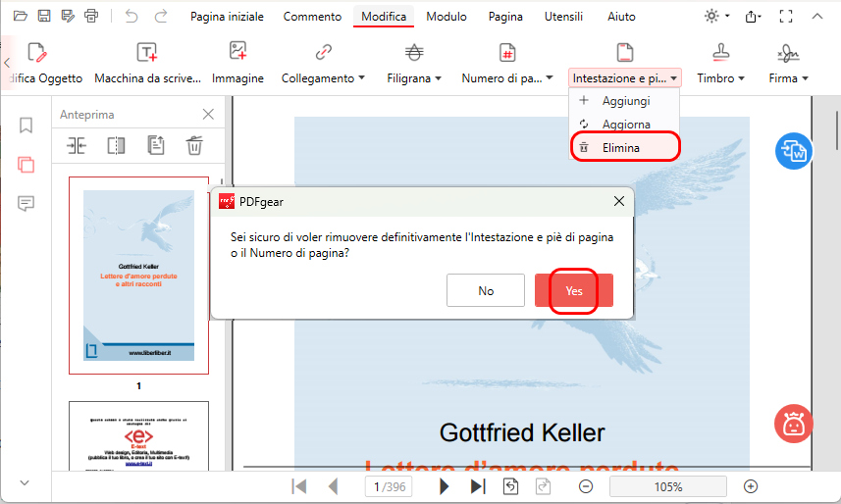Viewport: 841px width, 504px height.
Task: Open the red AI chatbot icon
Action: 792,423
